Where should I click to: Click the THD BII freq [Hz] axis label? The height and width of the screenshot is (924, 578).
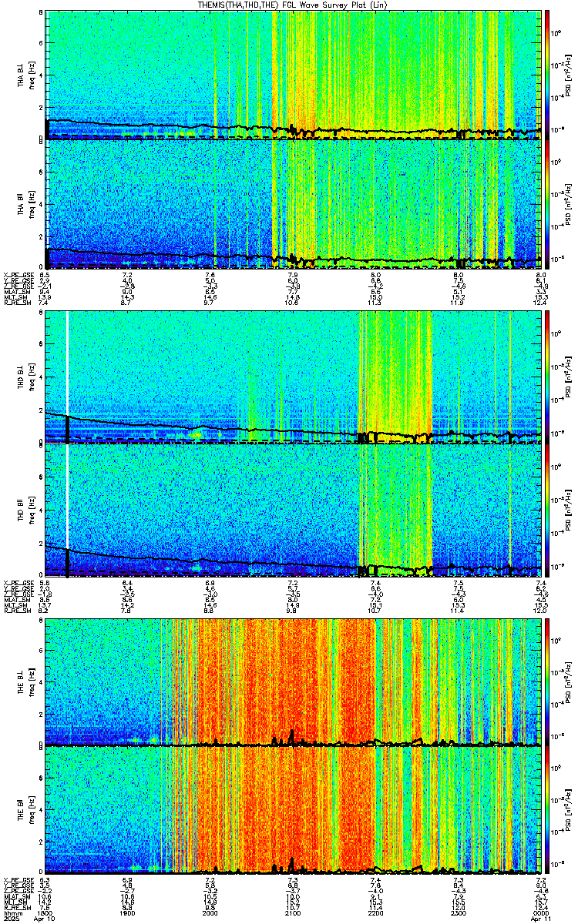(x=32, y=511)
